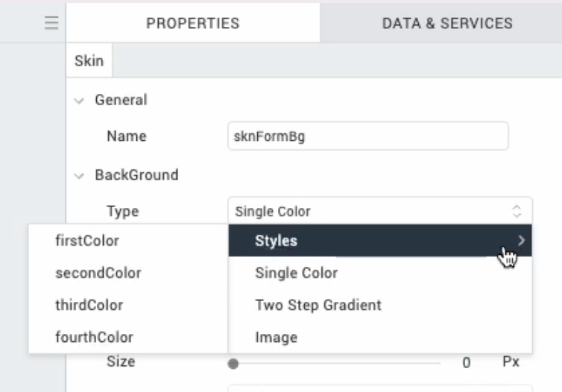Open the background Type dropdown
The width and height of the screenshot is (562, 392).
(379, 212)
